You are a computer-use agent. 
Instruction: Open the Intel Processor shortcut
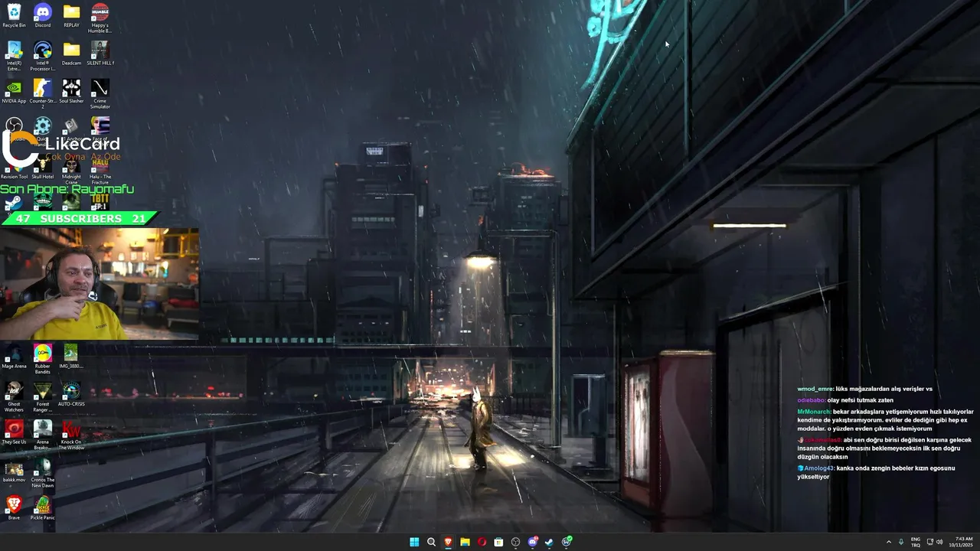pyautogui.click(x=43, y=56)
